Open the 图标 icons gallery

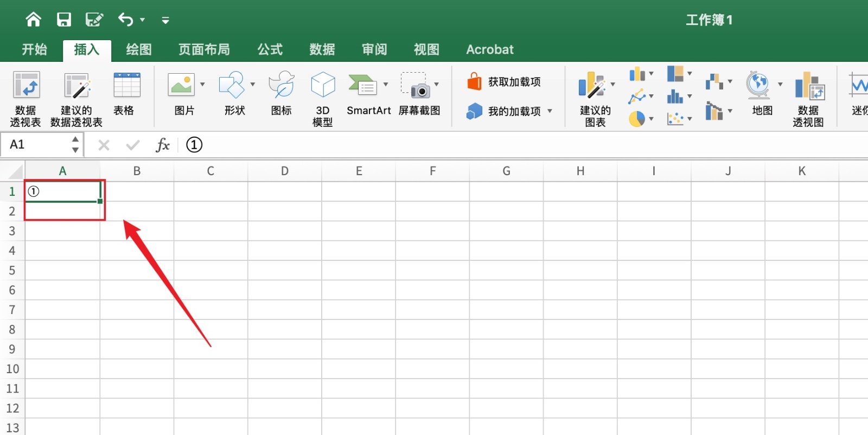(281, 86)
